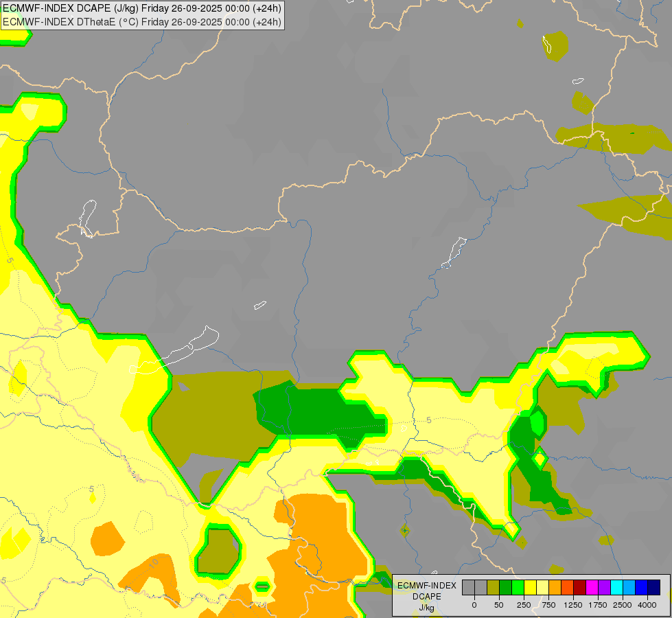The height and width of the screenshot is (618, 672).
Task: Click the DCAPE title line at top
Action: pos(142,8)
